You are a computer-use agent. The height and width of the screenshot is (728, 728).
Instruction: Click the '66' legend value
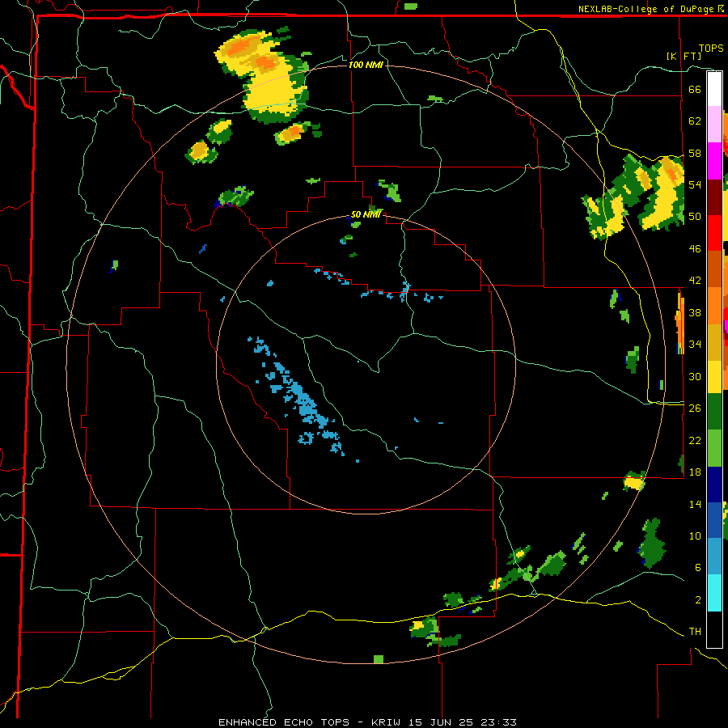tap(695, 89)
